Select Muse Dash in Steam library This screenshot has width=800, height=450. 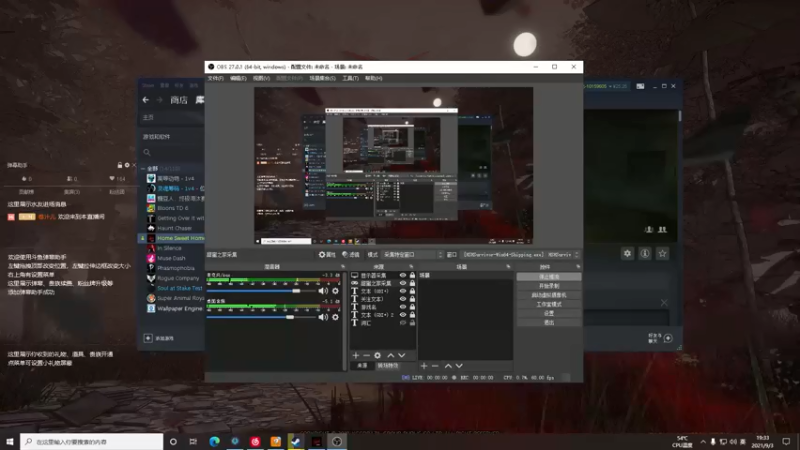171,258
